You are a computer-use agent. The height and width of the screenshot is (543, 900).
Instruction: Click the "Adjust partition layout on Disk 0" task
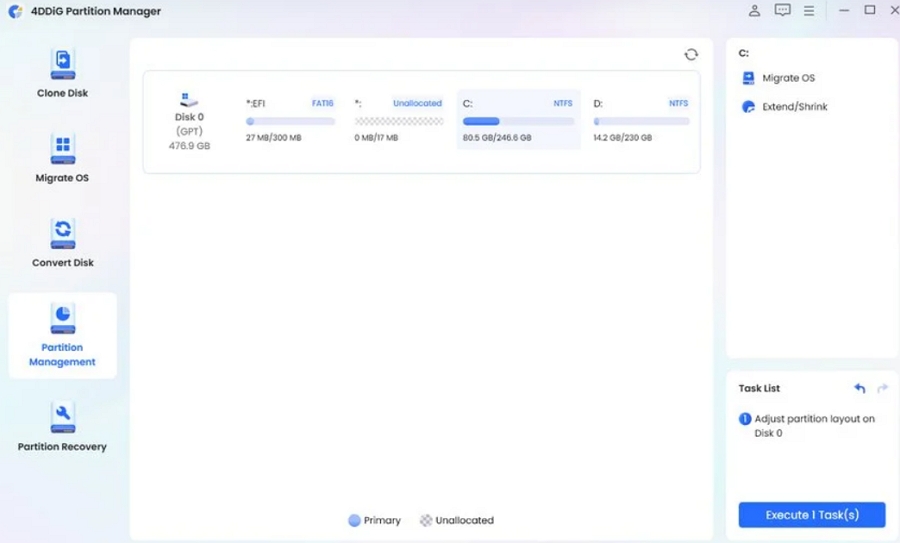[x=814, y=426]
